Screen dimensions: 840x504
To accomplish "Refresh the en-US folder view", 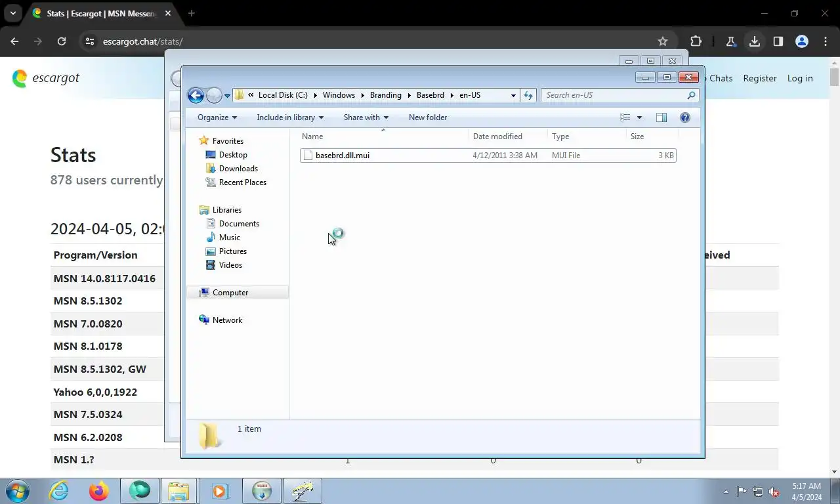I will pos(528,95).
